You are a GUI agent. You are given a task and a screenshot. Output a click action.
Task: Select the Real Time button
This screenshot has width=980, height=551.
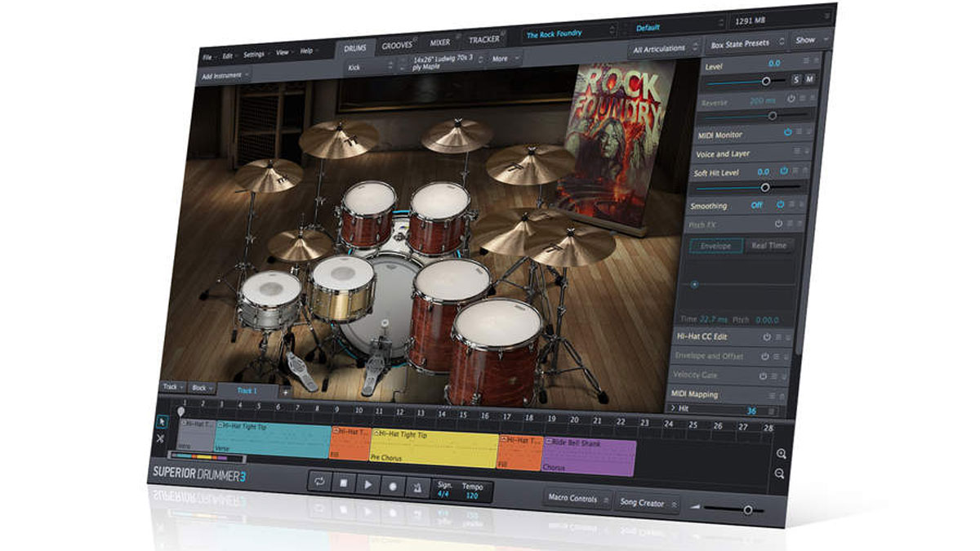[768, 245]
